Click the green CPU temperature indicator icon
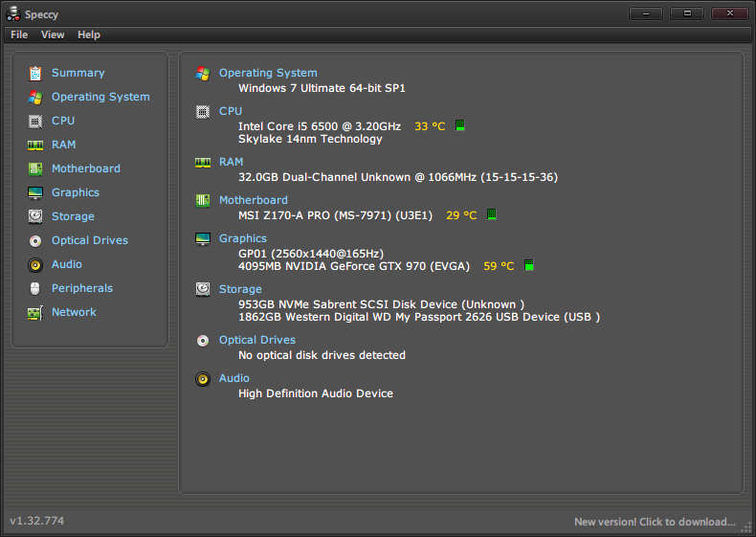 pos(460,125)
